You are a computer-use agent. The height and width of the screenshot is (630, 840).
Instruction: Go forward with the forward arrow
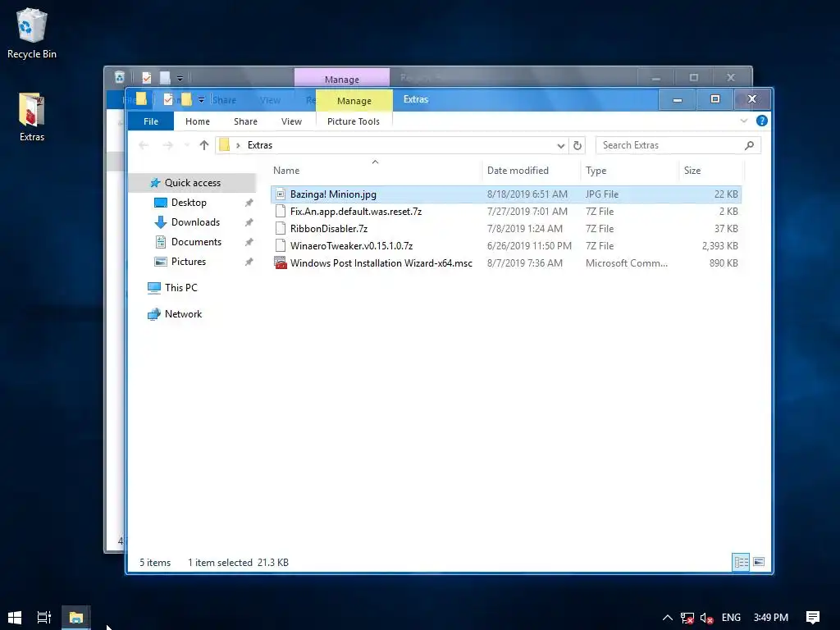pyautogui.click(x=167, y=145)
